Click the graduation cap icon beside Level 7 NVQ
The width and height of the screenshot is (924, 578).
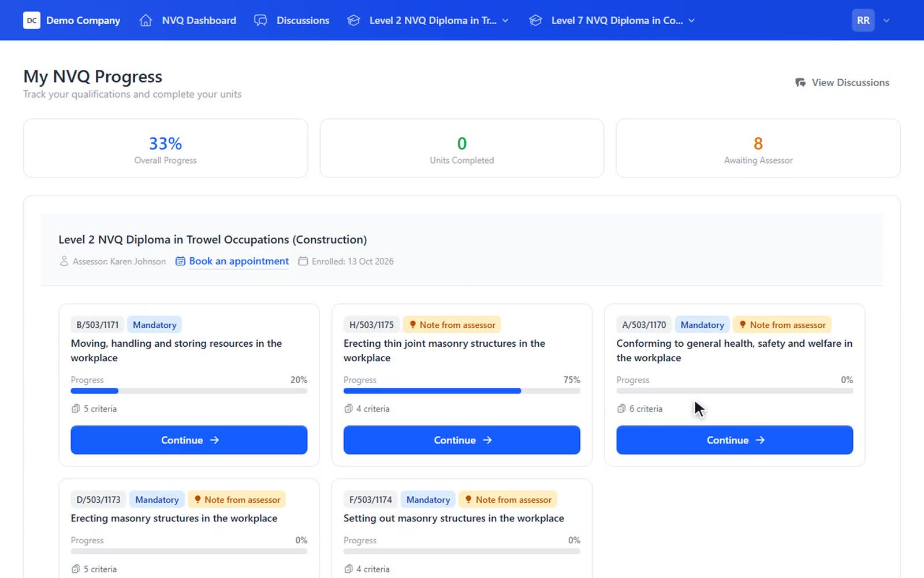535,20
